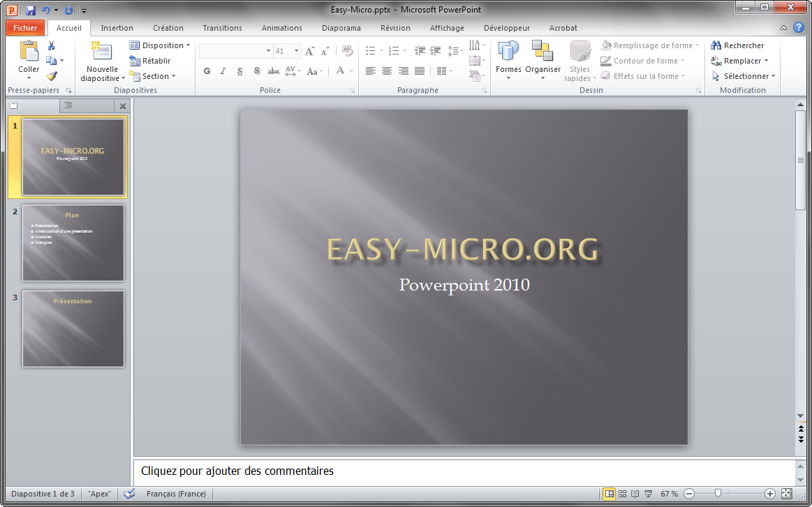This screenshot has height=507, width=812.
Task: Save presentation with floppy disk icon
Action: pyautogui.click(x=30, y=10)
